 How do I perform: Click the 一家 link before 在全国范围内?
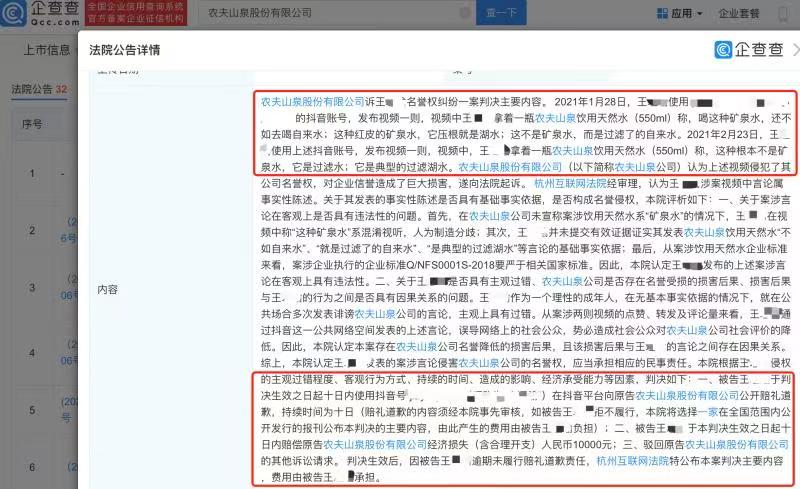point(708,412)
